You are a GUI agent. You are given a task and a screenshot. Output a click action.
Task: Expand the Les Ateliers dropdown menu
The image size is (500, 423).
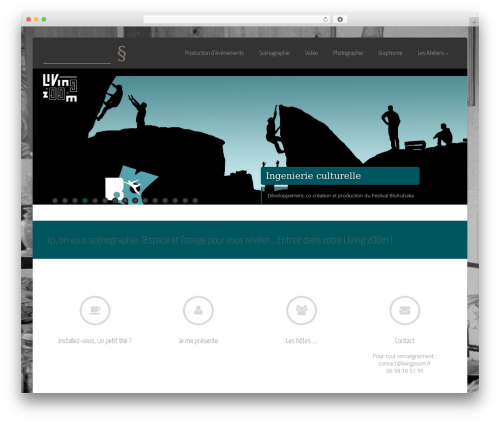tap(433, 53)
